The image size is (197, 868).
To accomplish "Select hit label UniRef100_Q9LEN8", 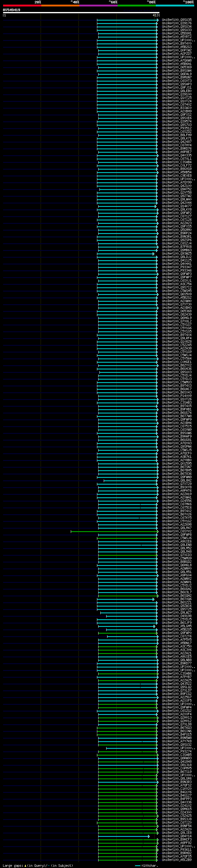I will point(177,545).
